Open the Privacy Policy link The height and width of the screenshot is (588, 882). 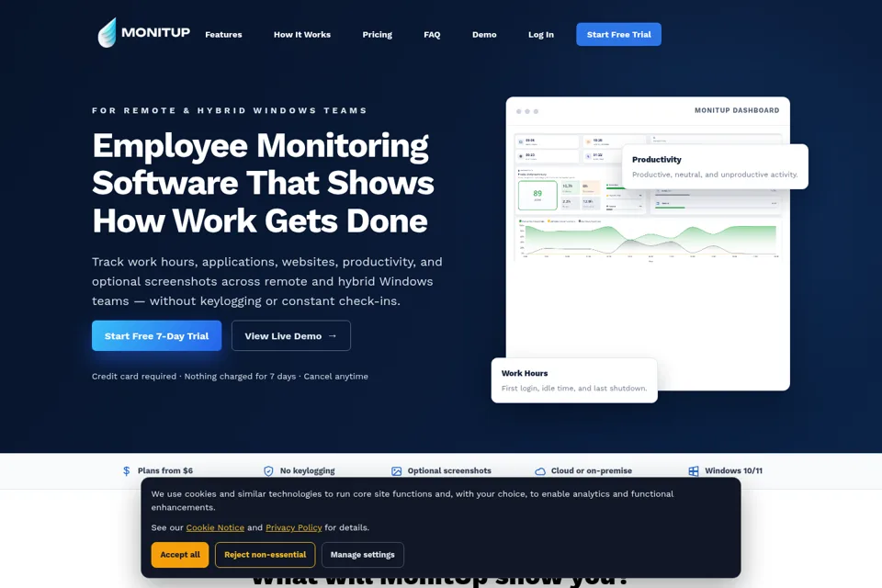click(294, 527)
